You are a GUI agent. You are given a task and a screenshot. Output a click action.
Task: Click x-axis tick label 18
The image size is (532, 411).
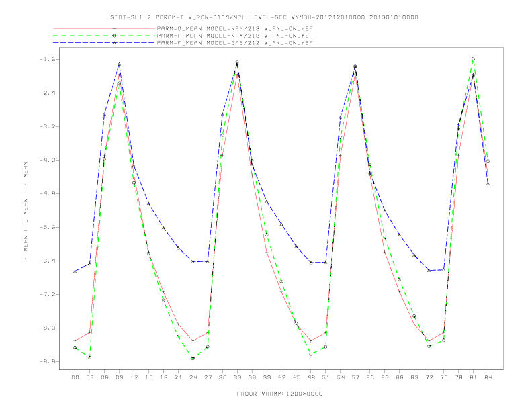tap(163, 377)
